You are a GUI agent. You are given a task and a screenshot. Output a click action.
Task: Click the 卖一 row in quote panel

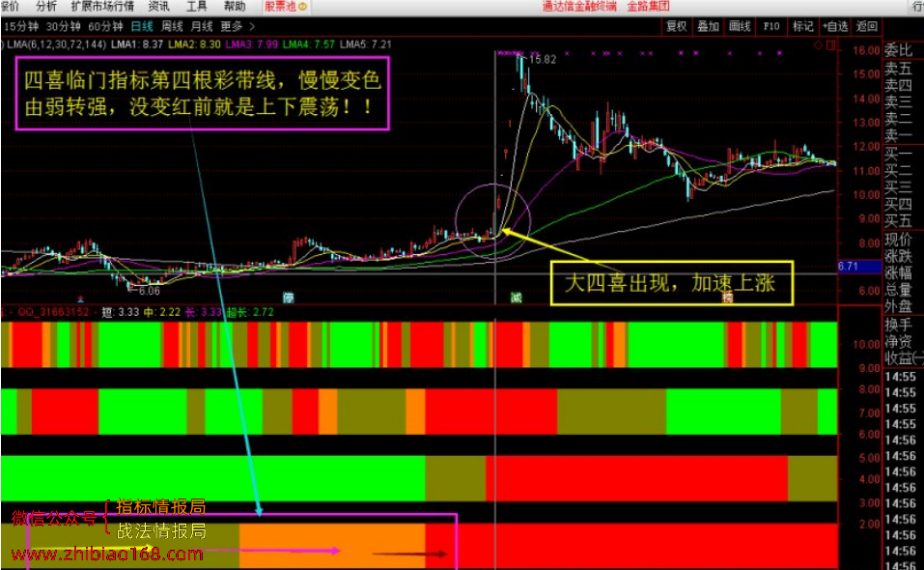pos(898,135)
